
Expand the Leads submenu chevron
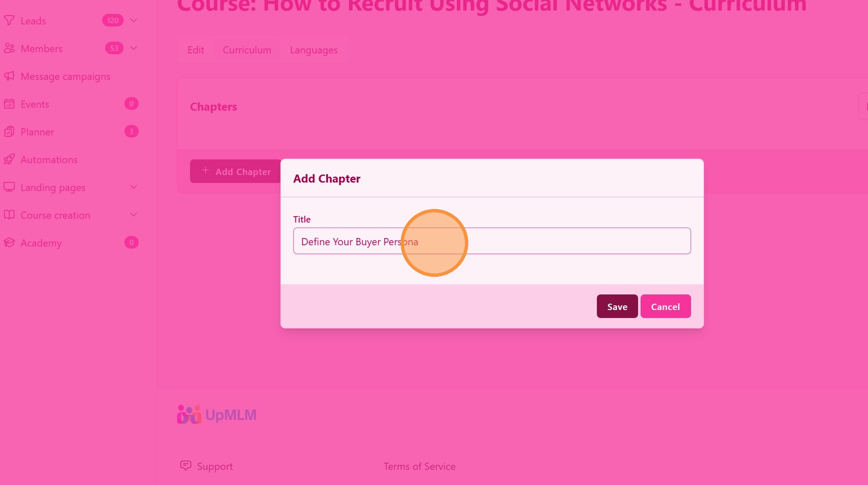pyautogui.click(x=134, y=20)
